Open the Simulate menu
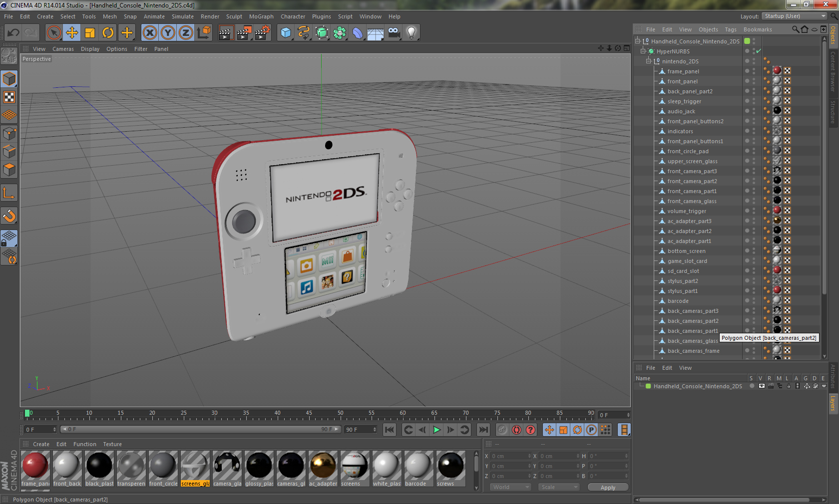The height and width of the screenshot is (504, 839). [x=183, y=16]
